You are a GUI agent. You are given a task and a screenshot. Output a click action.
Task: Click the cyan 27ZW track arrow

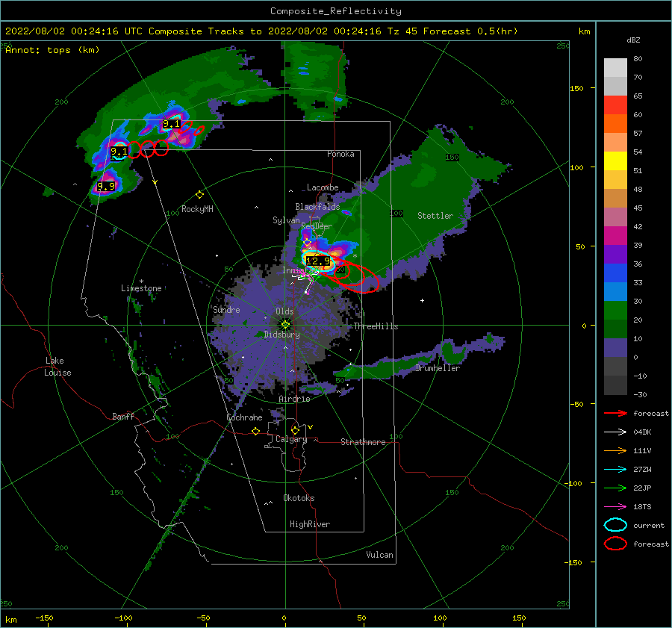[x=615, y=470]
